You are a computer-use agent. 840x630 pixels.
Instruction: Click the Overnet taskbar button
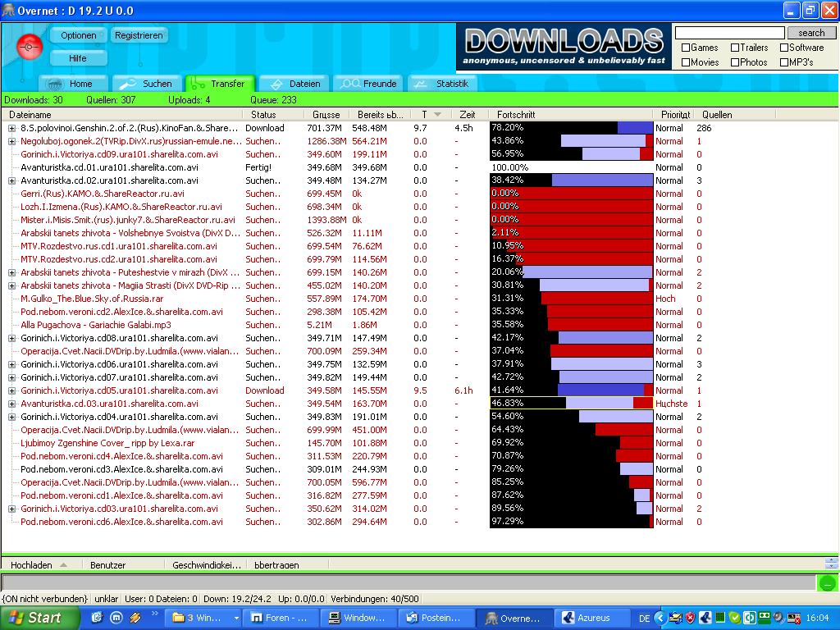[514, 619]
